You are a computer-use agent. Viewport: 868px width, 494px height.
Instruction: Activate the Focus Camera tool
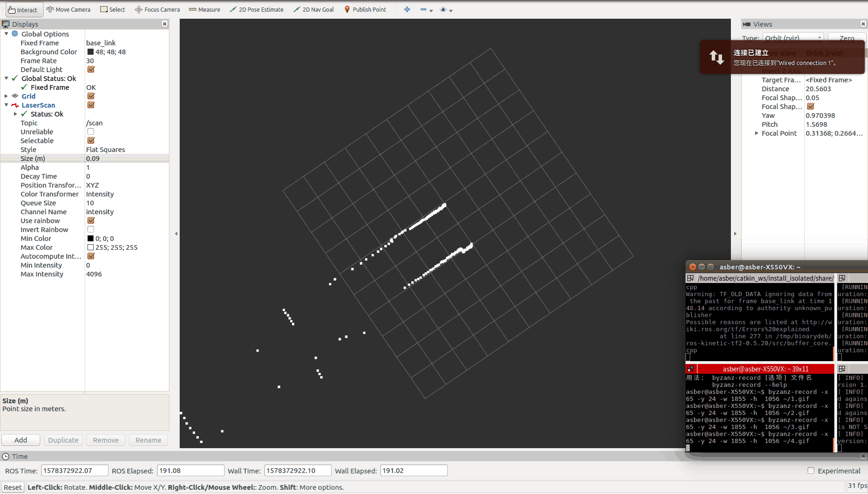pyautogui.click(x=157, y=9)
